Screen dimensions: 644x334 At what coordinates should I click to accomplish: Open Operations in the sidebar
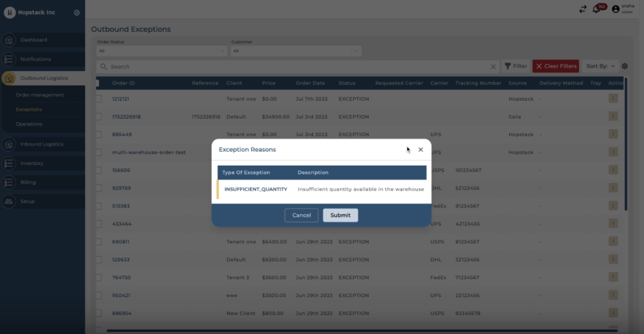coord(29,124)
